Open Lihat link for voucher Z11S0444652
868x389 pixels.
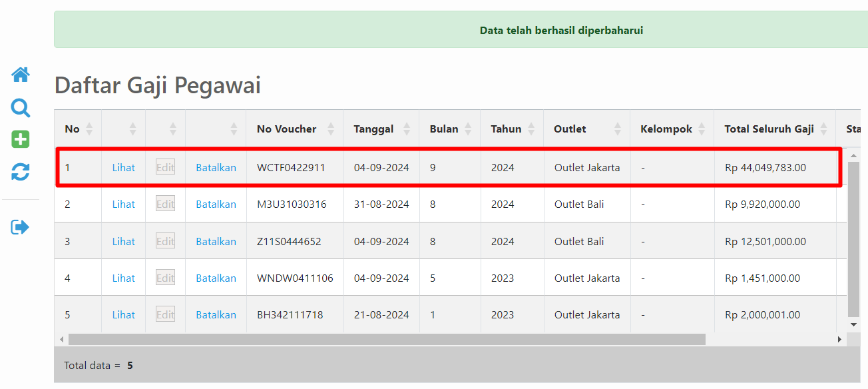pos(123,242)
